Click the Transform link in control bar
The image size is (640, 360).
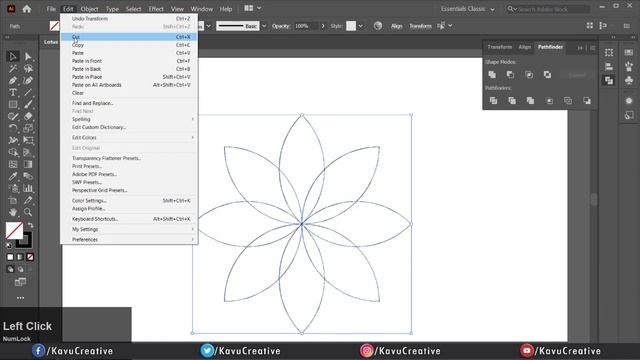[420, 26]
